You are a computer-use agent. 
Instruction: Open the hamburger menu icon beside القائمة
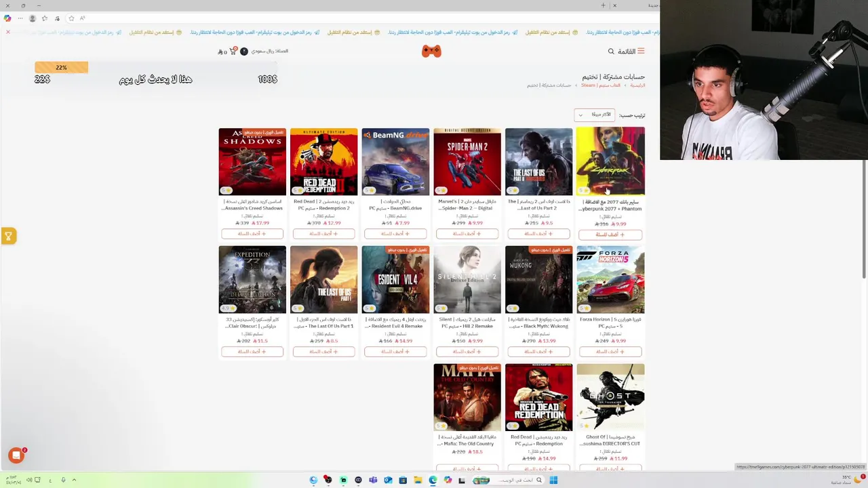641,52
